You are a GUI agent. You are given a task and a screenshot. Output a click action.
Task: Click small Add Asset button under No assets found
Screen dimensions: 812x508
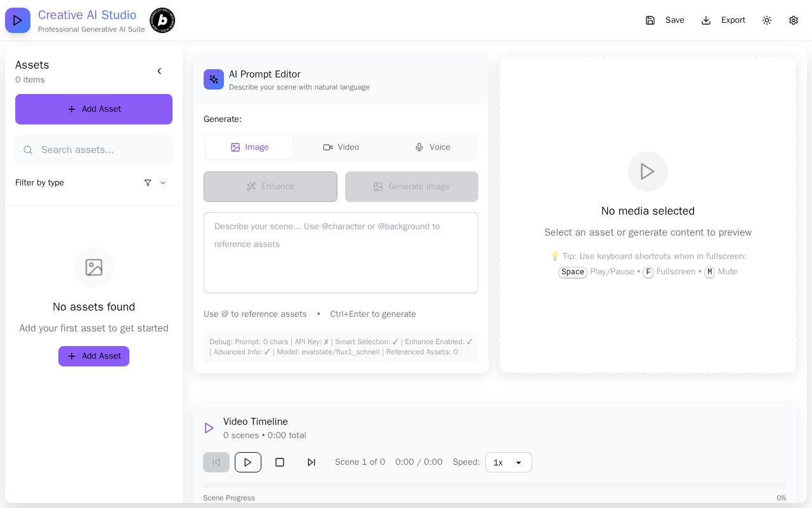94,356
